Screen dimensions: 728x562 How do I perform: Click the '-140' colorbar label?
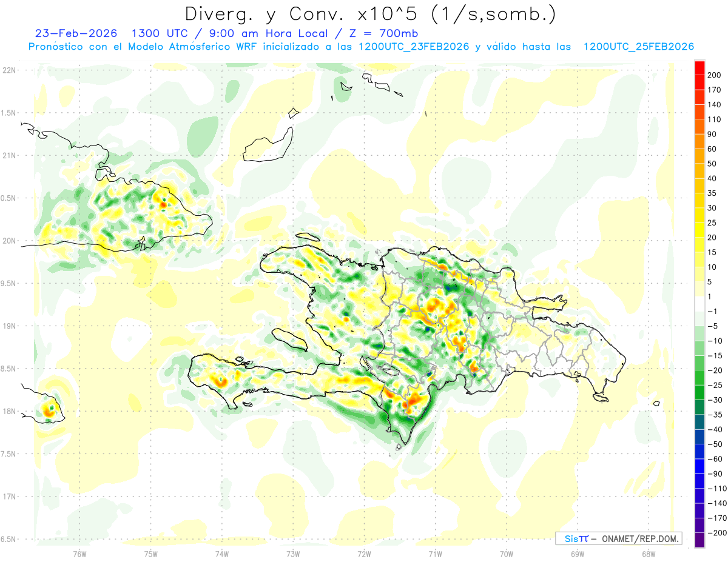point(718,504)
